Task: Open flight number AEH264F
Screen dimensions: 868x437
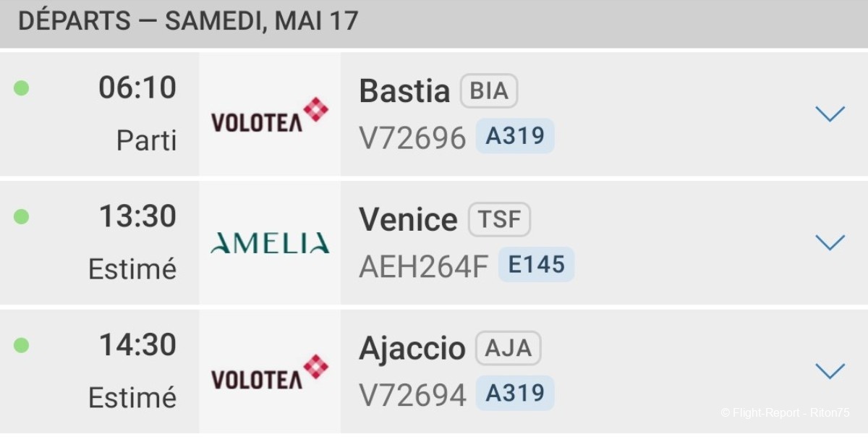Action: (424, 267)
